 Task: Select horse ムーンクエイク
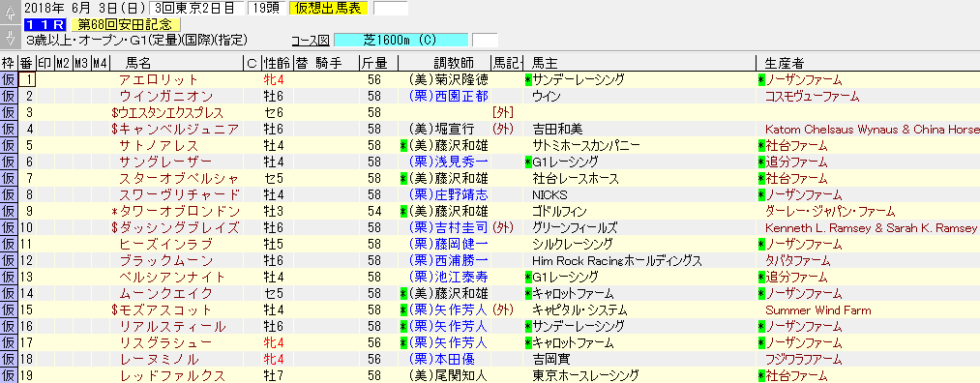165,293
